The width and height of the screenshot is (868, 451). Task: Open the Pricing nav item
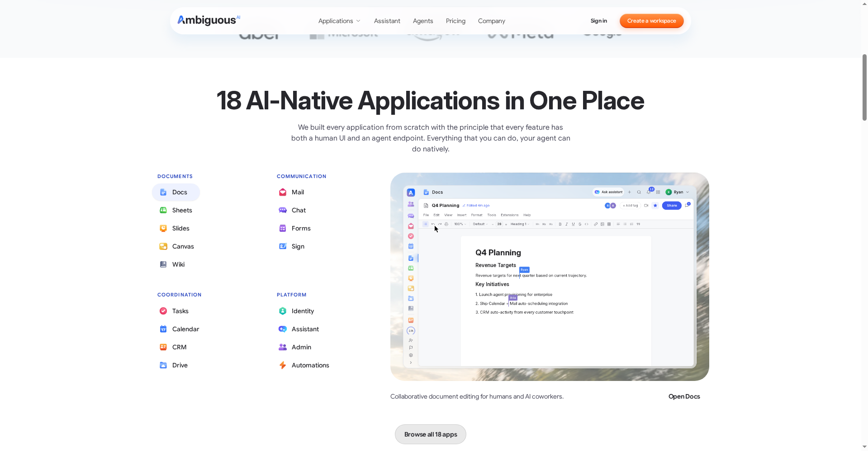(455, 21)
